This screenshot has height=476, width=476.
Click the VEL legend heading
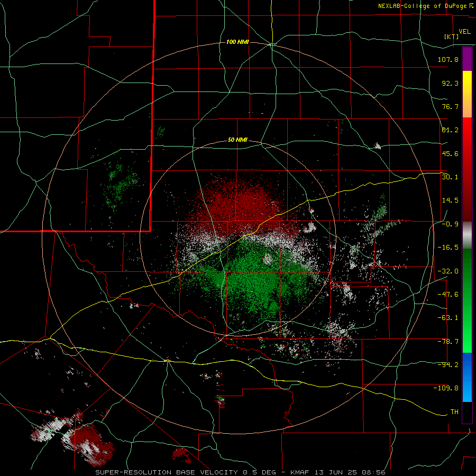pyautogui.click(x=464, y=32)
